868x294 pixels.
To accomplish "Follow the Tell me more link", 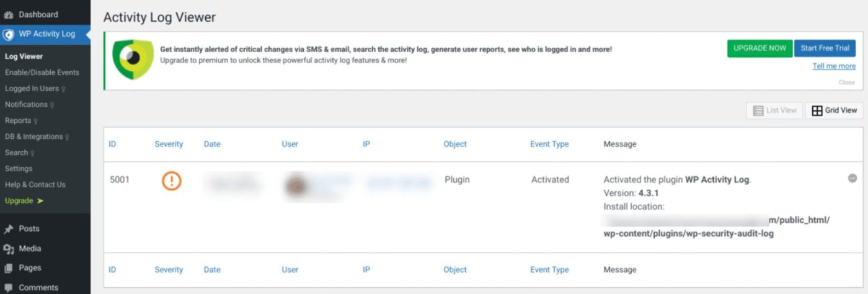I will (834, 66).
